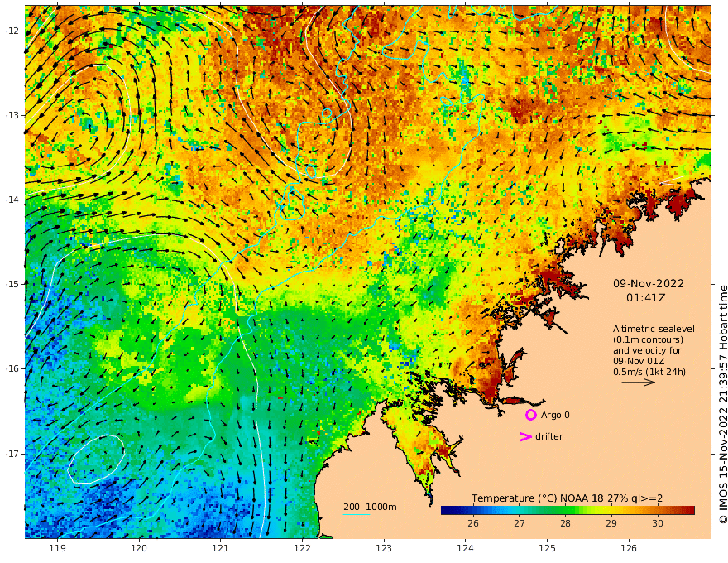Click latitude label -12 on left axis
This screenshot has width=728, height=563.
click(x=12, y=31)
